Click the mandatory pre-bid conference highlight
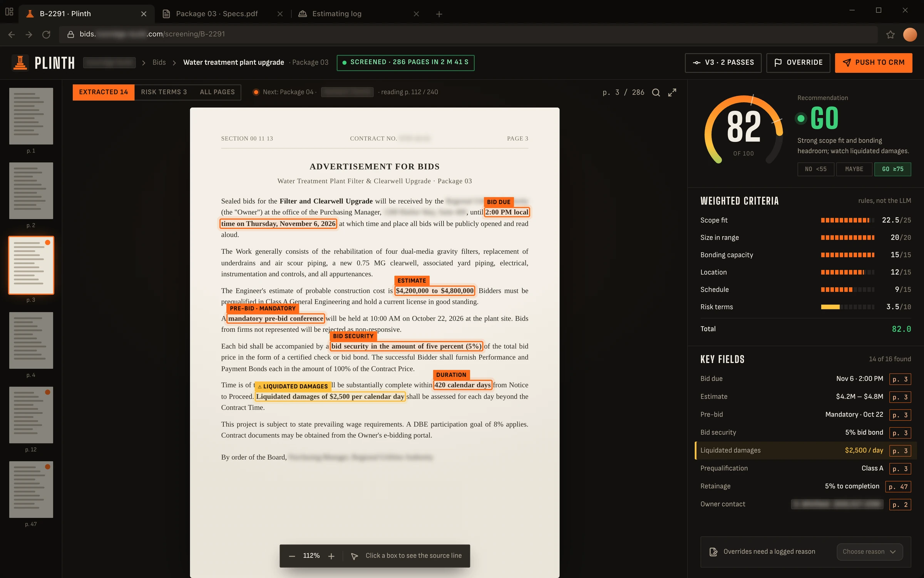The height and width of the screenshot is (578, 924). pos(276,318)
